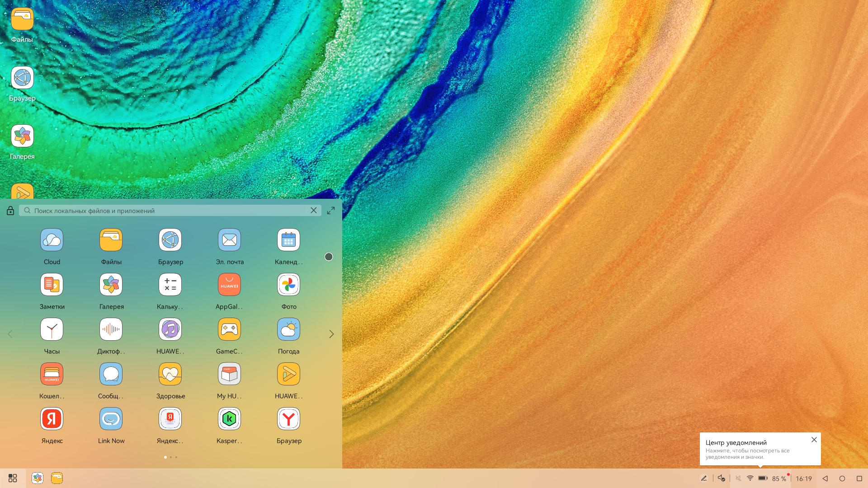Open the start menu grid button
This screenshot has width=868, height=488.
point(13,478)
